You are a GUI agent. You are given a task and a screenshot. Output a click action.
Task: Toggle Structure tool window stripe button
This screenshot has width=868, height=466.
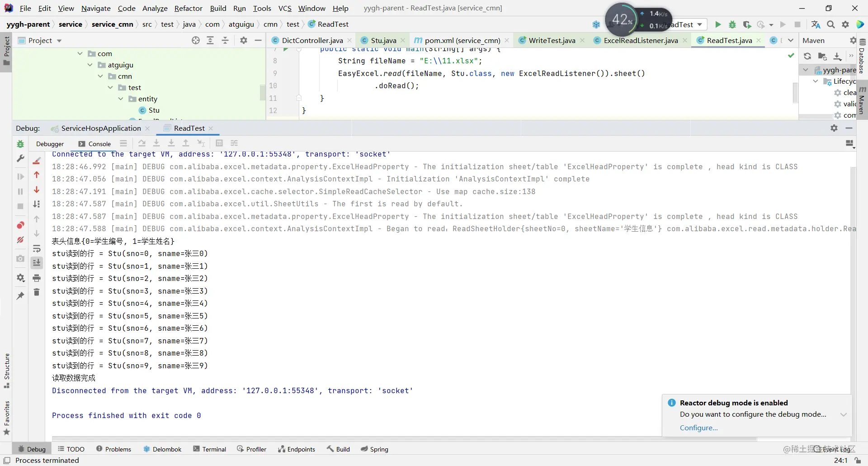[x=6, y=371]
